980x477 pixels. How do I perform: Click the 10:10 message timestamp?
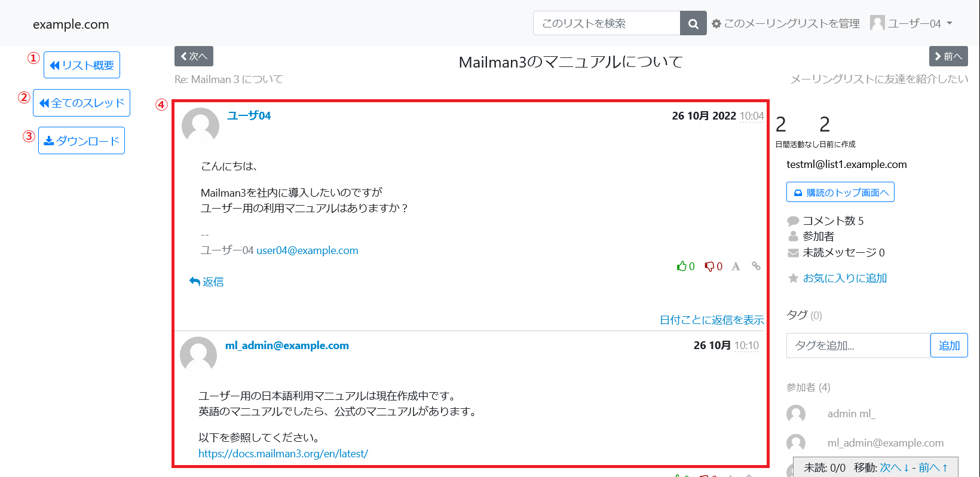point(746,345)
